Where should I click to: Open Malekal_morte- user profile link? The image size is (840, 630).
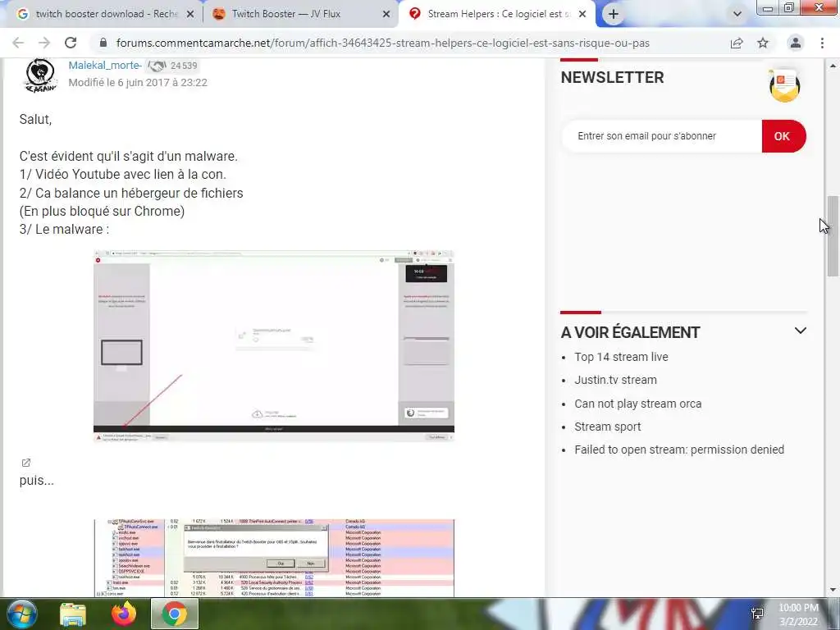coord(105,66)
